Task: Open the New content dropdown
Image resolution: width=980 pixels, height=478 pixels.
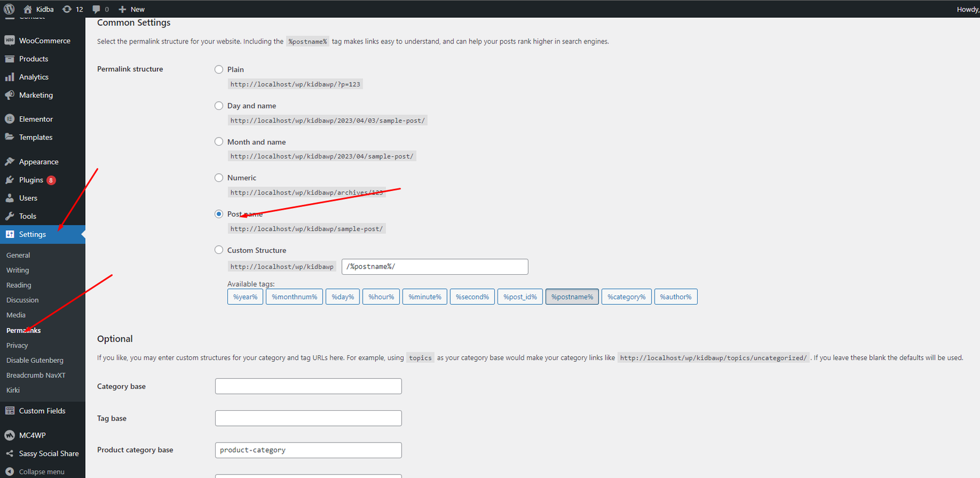Action: pos(132,9)
